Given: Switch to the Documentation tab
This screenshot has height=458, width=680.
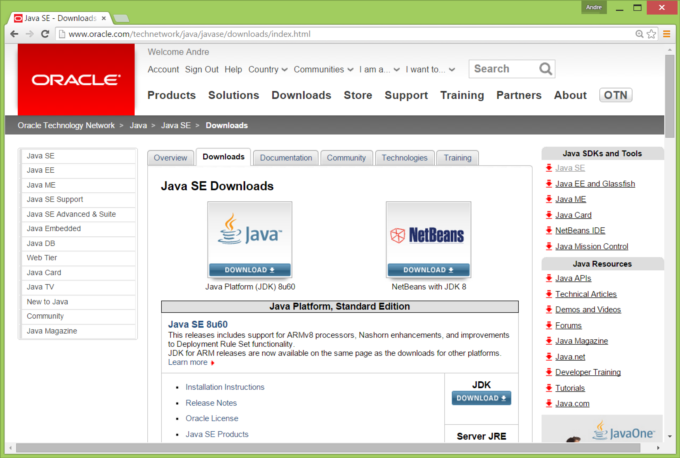Looking at the screenshot, I should pos(286,158).
